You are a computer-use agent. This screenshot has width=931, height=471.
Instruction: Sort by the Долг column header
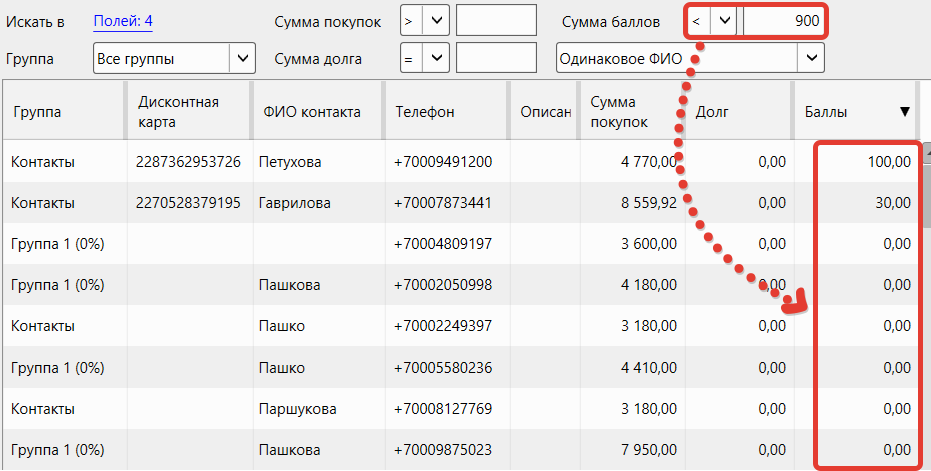coord(738,112)
